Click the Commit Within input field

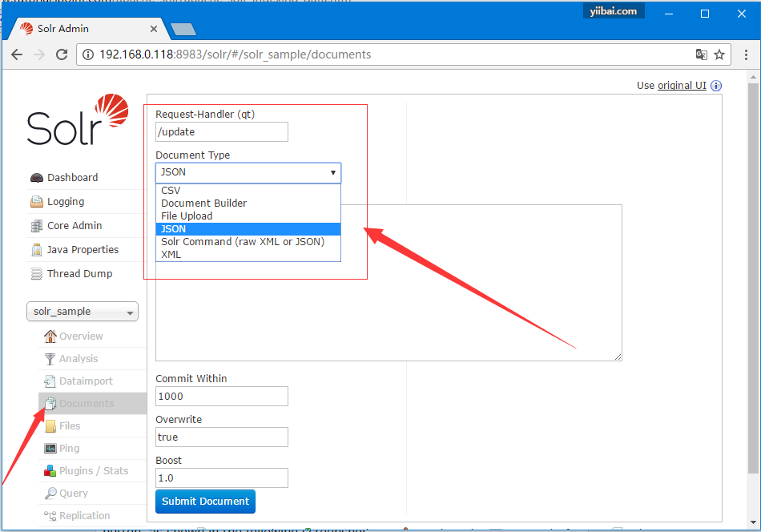(221, 396)
